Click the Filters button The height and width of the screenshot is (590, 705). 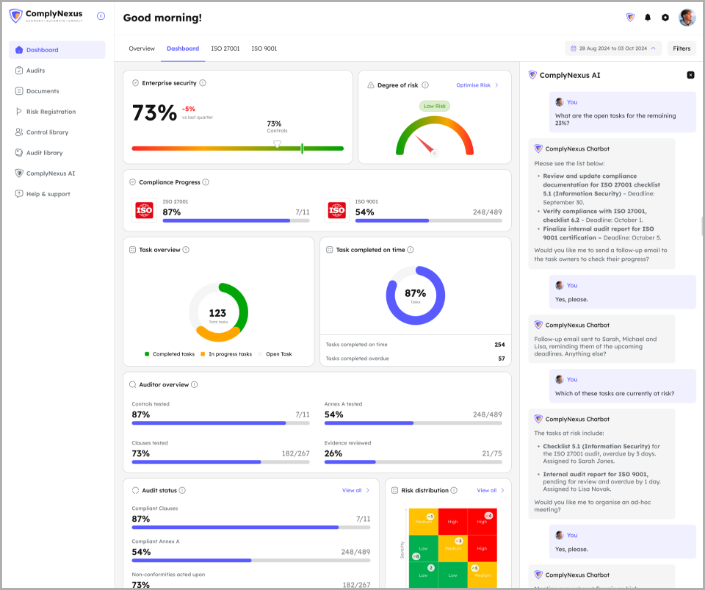pyautogui.click(x=681, y=48)
